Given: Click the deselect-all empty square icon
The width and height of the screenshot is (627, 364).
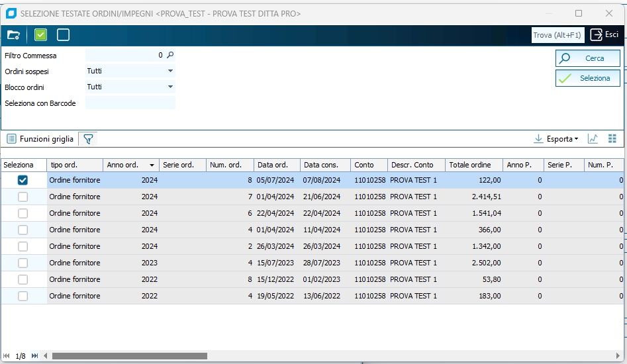Looking at the screenshot, I should pyautogui.click(x=63, y=35).
